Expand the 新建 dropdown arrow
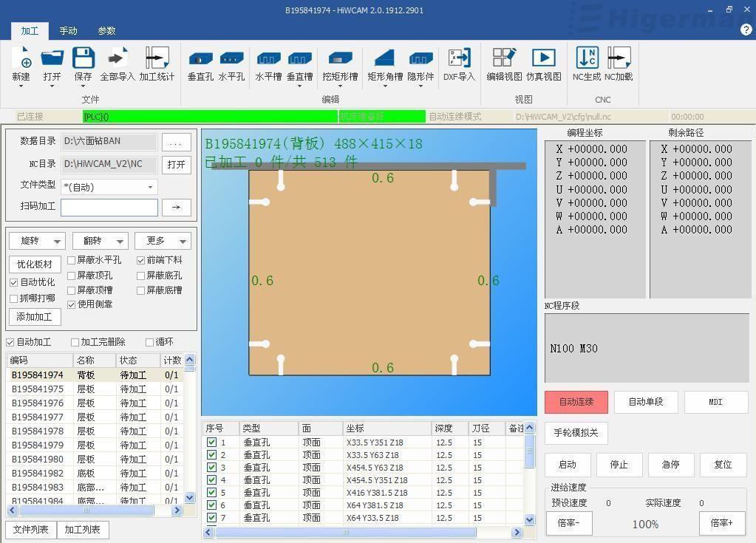This screenshot has width=756, height=543. click(21, 86)
